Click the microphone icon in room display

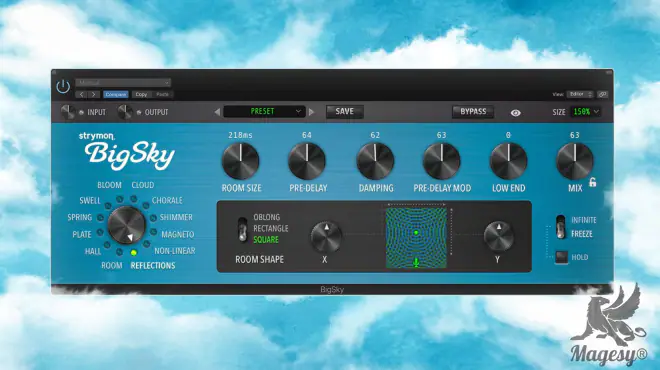[x=416, y=263]
